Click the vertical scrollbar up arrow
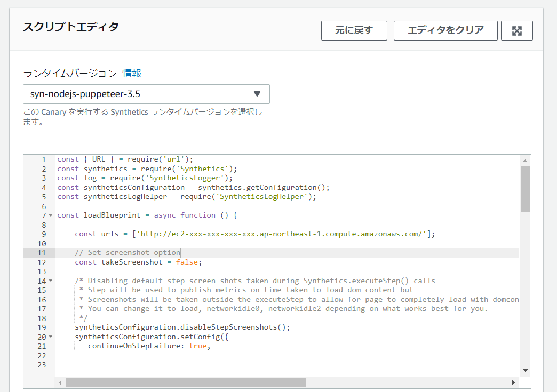This screenshot has width=557, height=392. [525, 161]
